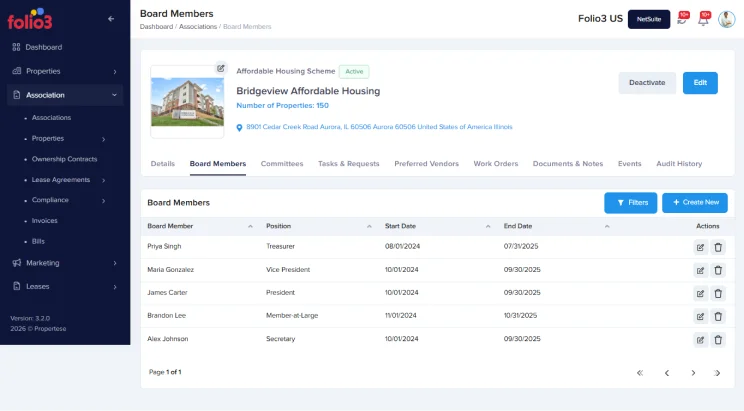Image resolution: width=744 pixels, height=411 pixels.
Task: Collapse sidebar using the back arrow
Action: pyautogui.click(x=111, y=19)
